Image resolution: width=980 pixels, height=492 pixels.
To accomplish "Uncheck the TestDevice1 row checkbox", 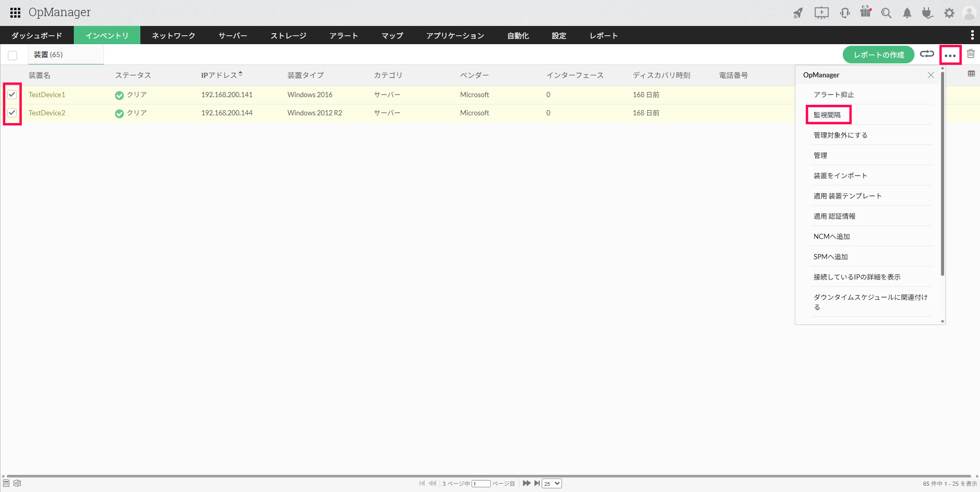I will 12,95.
